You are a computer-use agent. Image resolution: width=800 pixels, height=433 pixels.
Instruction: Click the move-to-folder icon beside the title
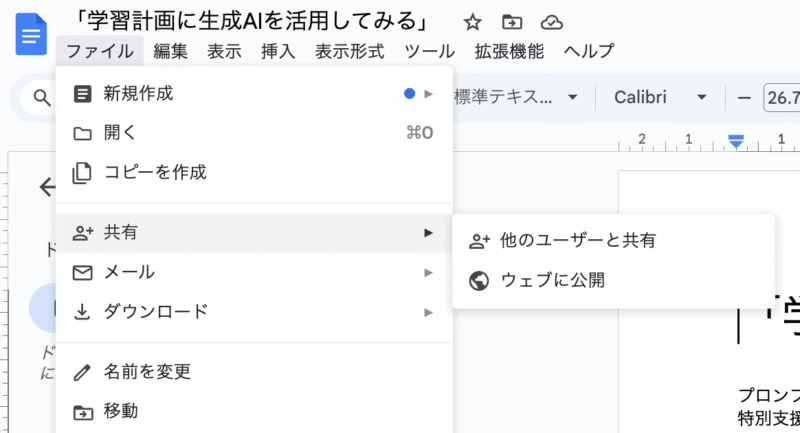512,22
